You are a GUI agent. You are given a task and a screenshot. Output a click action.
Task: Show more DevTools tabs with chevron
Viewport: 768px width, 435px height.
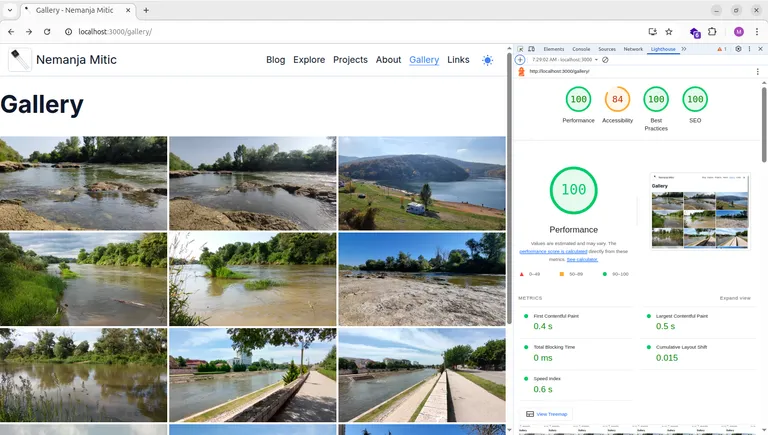(x=684, y=49)
